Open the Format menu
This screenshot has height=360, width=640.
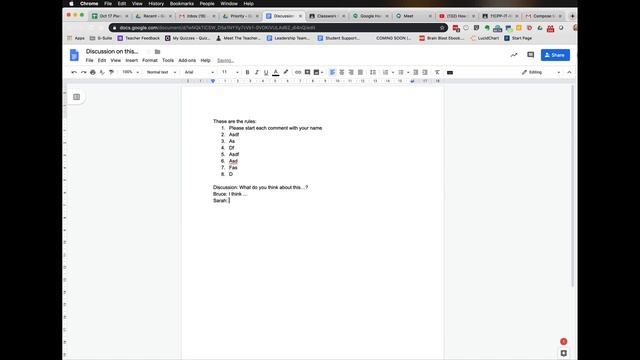pyautogui.click(x=150, y=60)
